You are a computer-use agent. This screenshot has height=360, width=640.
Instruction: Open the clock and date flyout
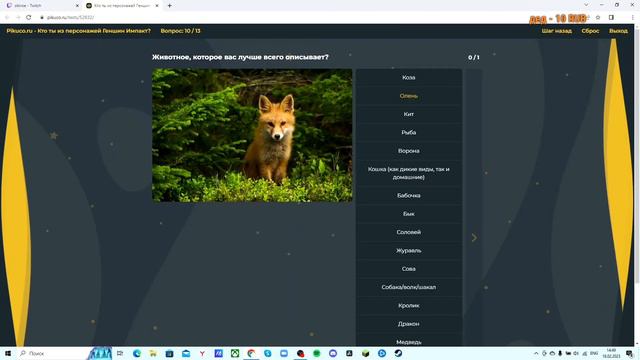click(611, 353)
